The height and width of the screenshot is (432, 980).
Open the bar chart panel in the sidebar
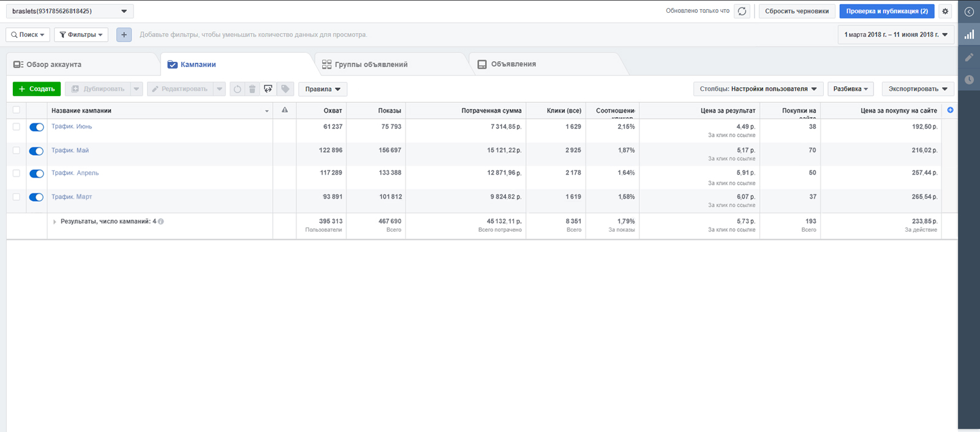click(x=969, y=35)
